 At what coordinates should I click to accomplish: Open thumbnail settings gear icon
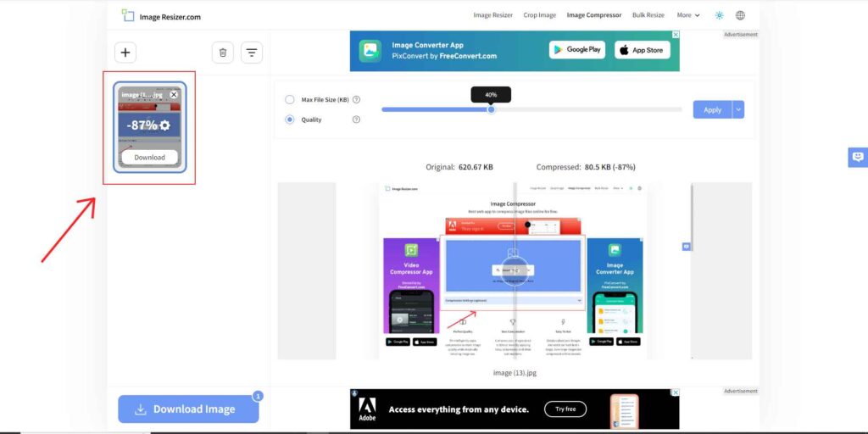[164, 125]
